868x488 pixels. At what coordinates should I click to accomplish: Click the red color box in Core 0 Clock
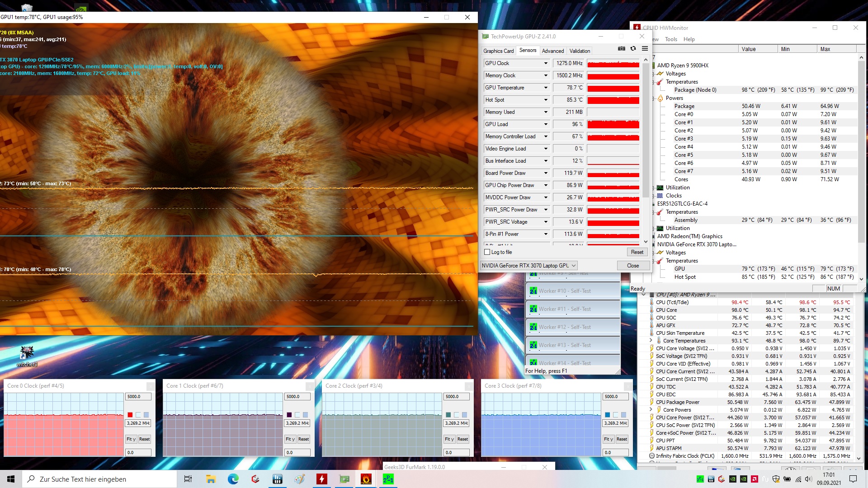coord(130,415)
